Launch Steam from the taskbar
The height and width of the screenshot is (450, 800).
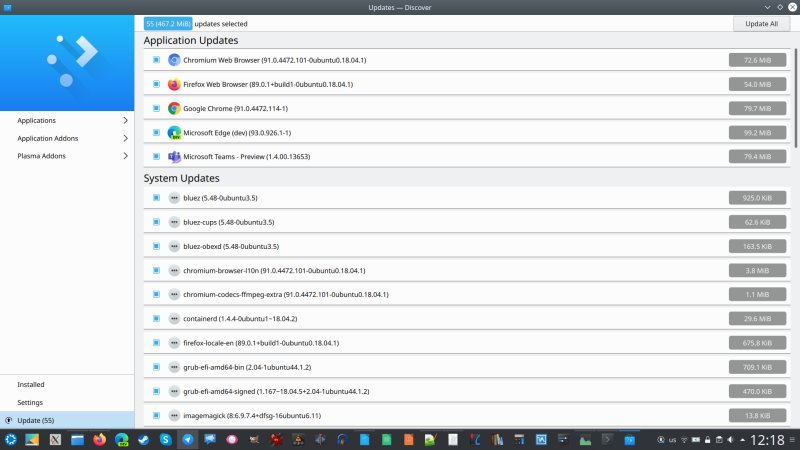click(143, 439)
